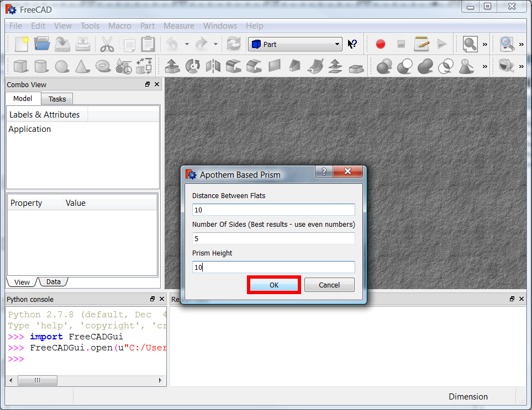Screen dimensions: 532x410
Task: Select the View property tab
Action: [22, 282]
